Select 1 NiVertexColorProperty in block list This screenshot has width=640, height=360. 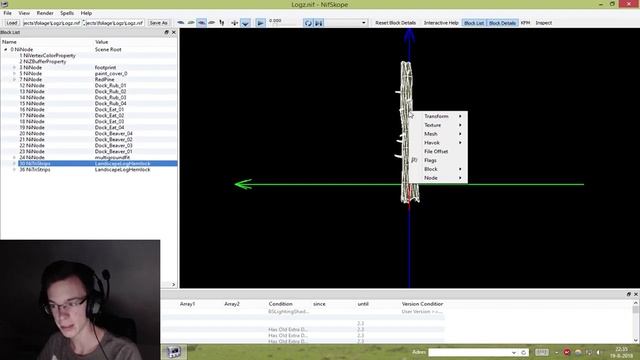(x=47, y=56)
